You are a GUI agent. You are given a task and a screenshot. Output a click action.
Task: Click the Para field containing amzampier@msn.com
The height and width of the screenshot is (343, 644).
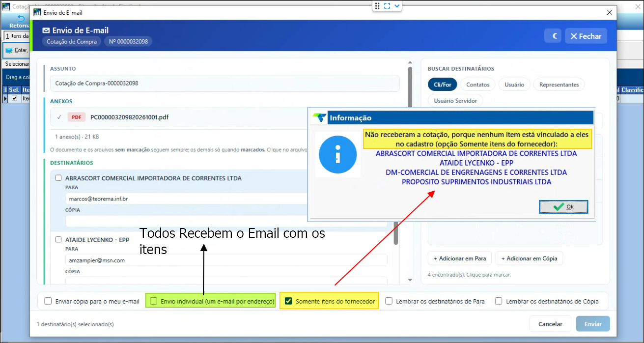click(x=226, y=260)
